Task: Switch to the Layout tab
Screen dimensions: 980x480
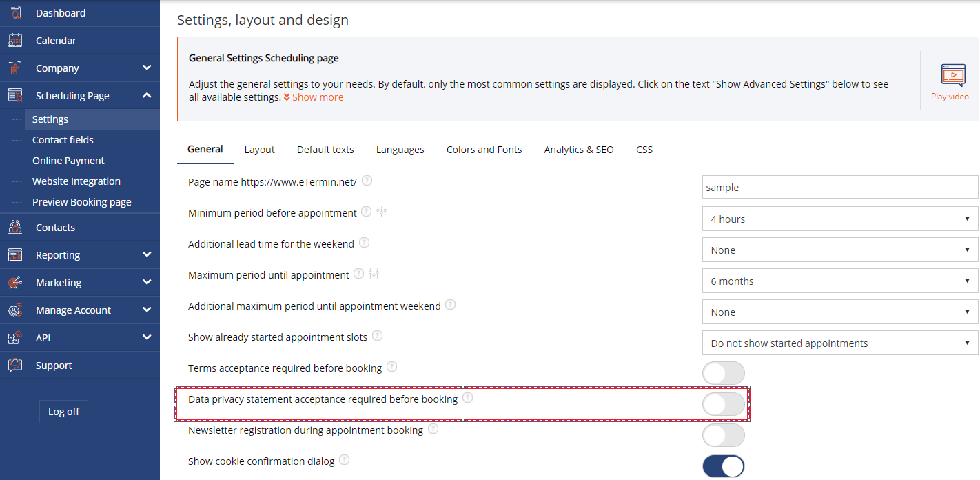Action: [x=259, y=149]
